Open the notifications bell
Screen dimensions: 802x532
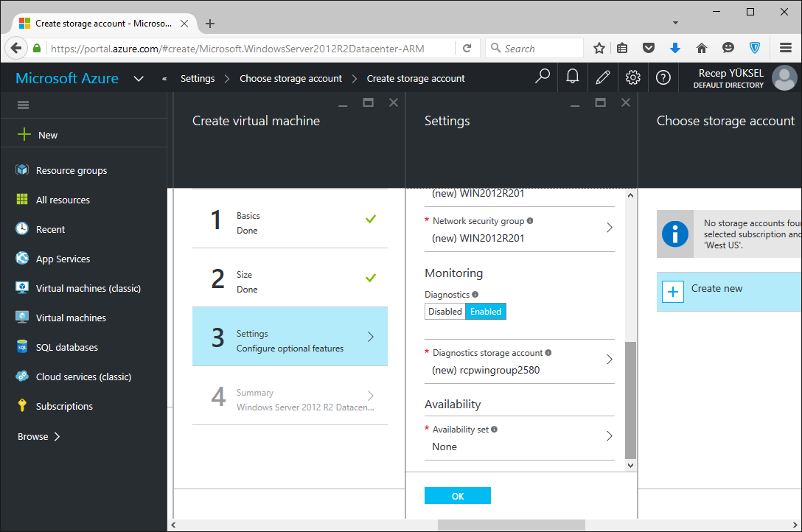point(572,77)
